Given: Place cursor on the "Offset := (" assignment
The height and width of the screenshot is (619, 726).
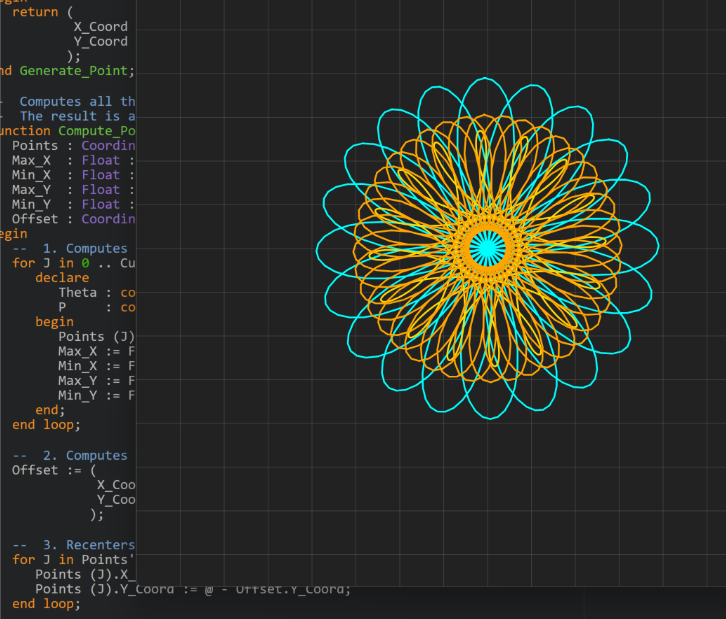Looking at the screenshot, I should [54, 470].
